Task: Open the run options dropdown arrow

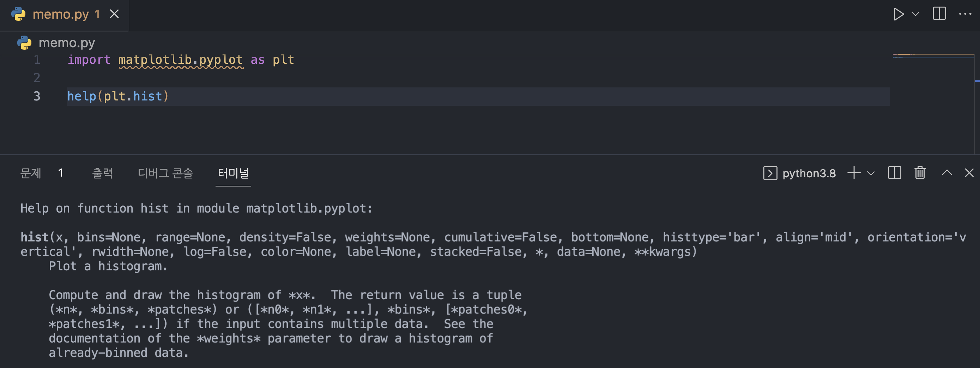Action: pos(915,14)
